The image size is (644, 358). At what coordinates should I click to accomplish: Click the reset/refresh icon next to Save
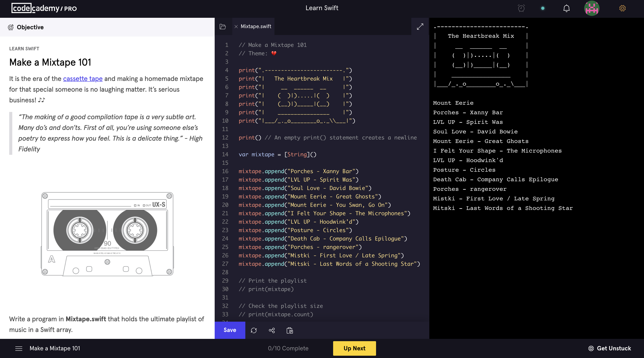point(254,330)
